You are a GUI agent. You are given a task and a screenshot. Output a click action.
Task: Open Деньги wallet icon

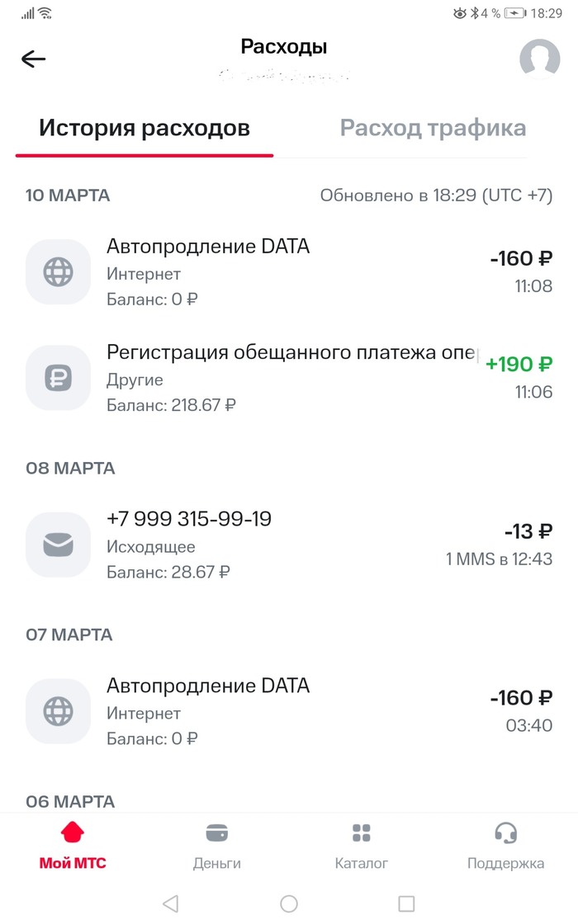(x=216, y=832)
